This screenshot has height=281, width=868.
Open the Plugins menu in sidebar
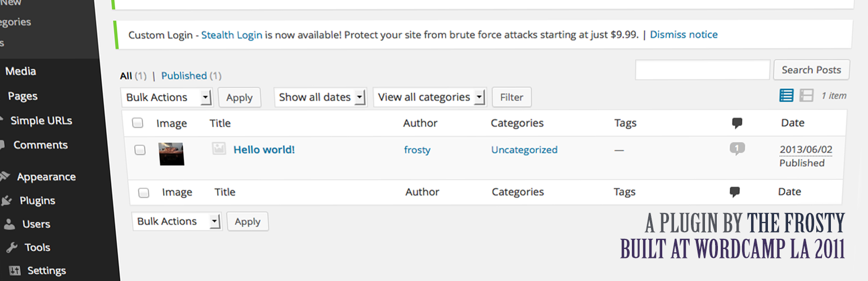(37, 201)
